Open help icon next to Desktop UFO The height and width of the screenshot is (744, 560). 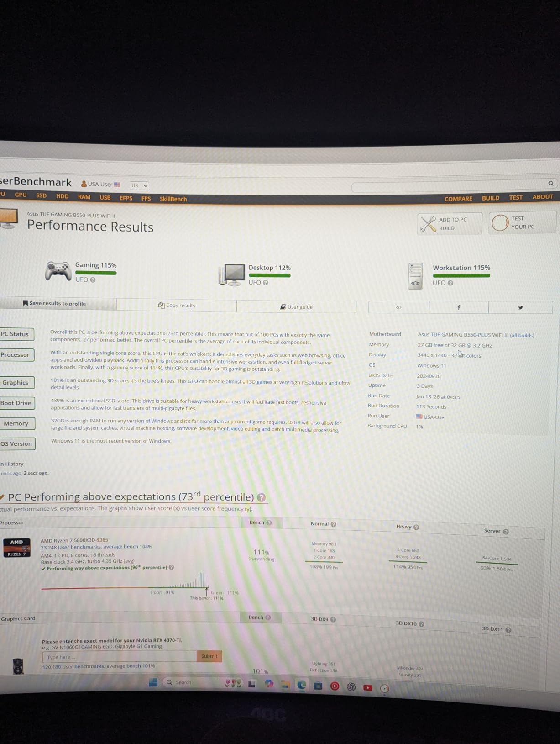pos(266,283)
